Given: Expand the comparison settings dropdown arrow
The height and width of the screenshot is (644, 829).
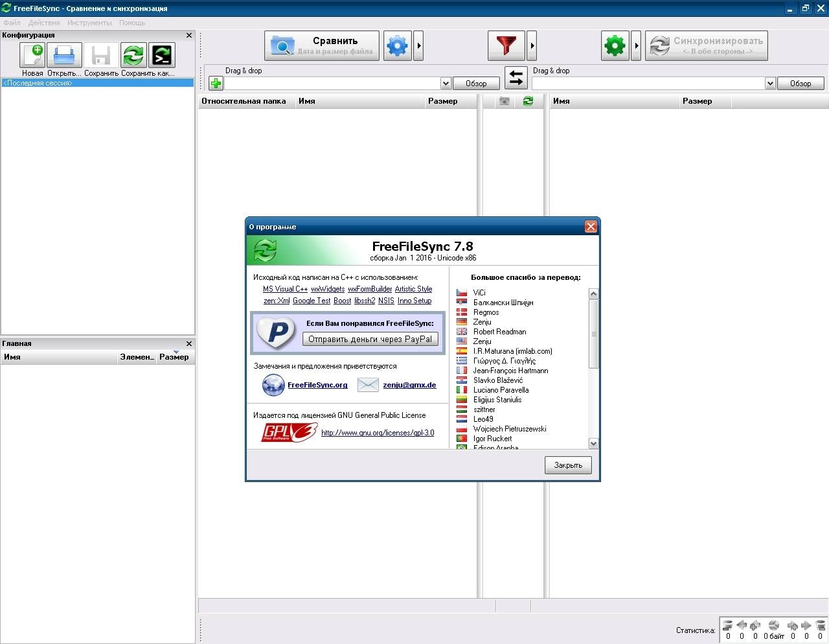Looking at the screenshot, I should [x=419, y=45].
